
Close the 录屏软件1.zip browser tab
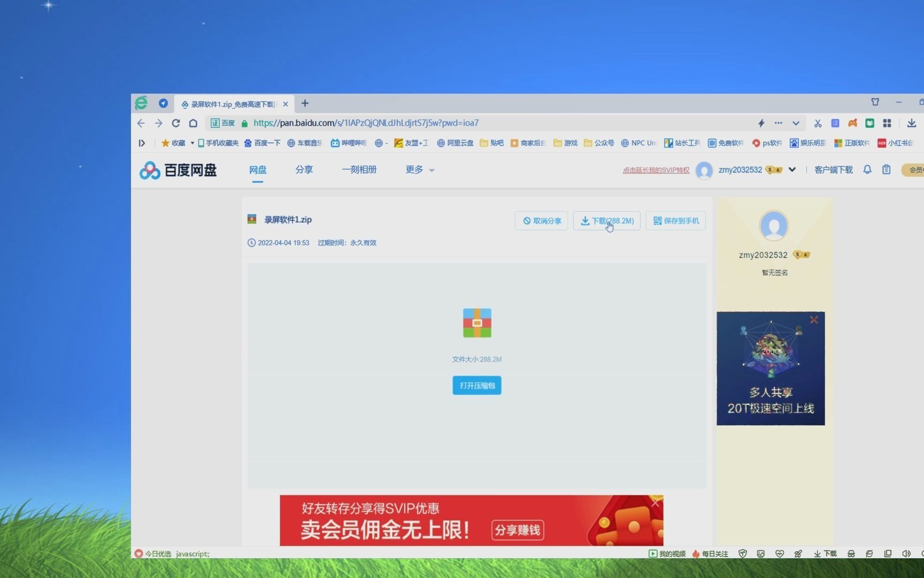coord(286,104)
